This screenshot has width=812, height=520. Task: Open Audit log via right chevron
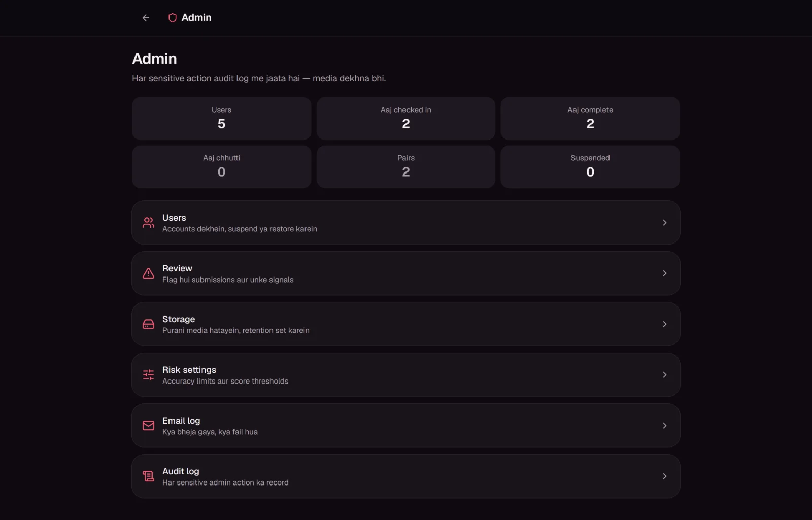tap(664, 476)
